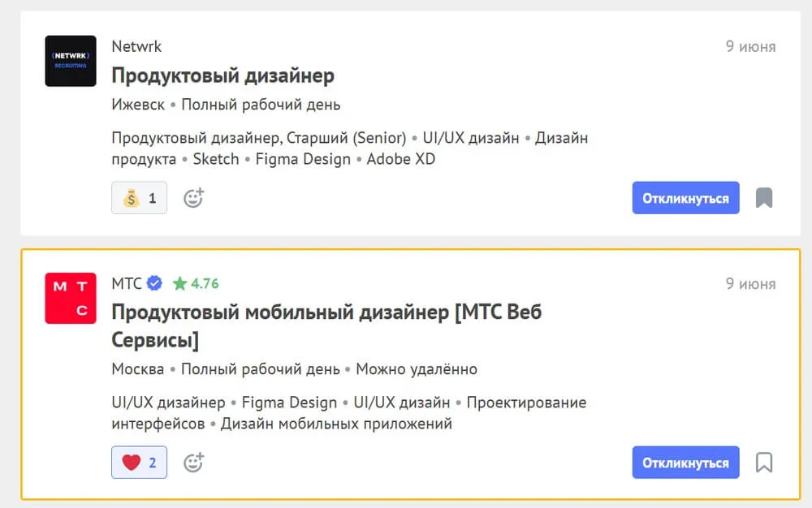812x508 pixels.
Task: Add emoji reaction to Netwrk vacancy
Action: click(193, 198)
